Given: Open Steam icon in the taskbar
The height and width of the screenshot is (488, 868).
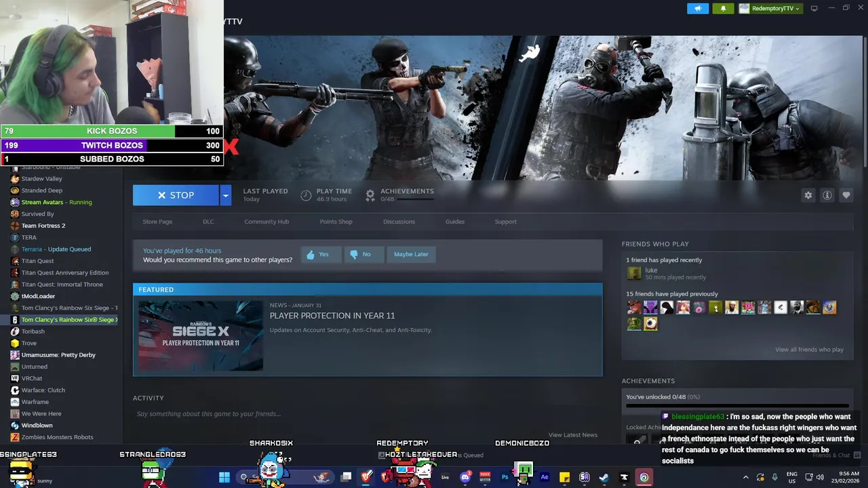Looking at the screenshot, I should 604,477.
